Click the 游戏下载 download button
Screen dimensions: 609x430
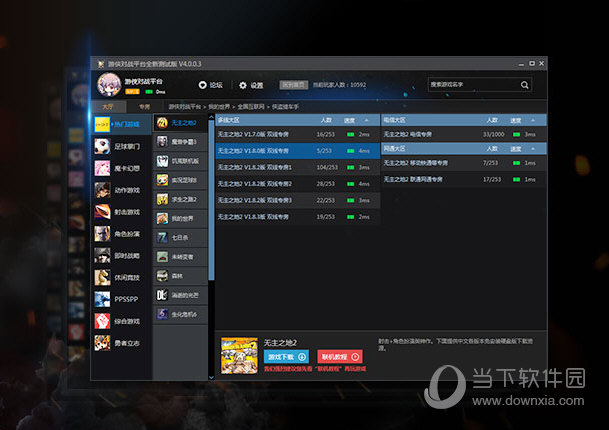(286, 357)
